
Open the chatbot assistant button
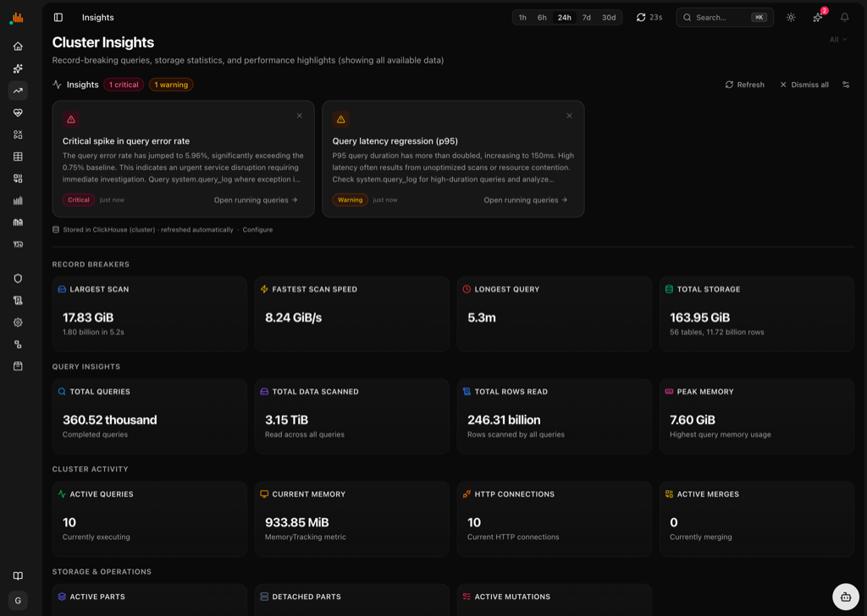[846, 597]
